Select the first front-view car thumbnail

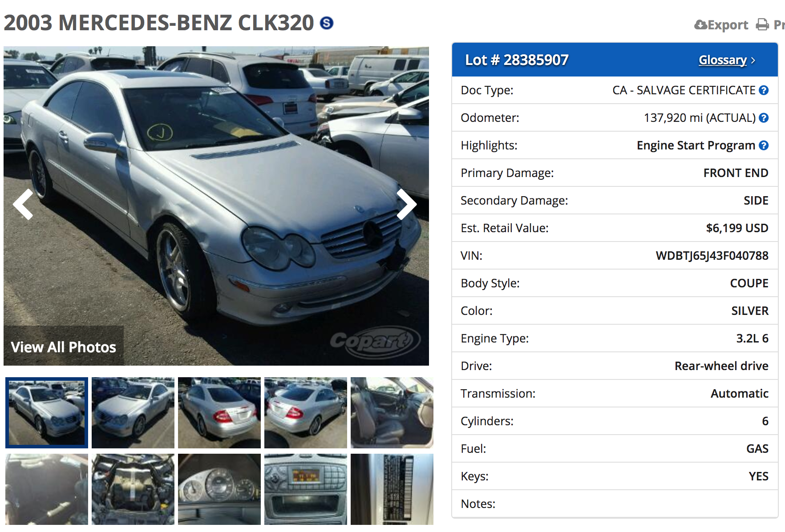coord(47,412)
